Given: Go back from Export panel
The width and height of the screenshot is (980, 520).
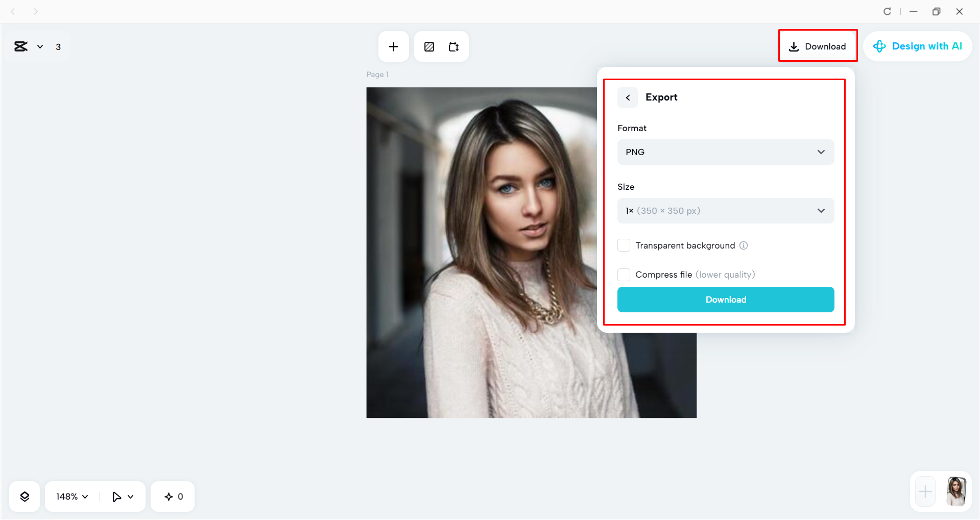Looking at the screenshot, I should [627, 97].
